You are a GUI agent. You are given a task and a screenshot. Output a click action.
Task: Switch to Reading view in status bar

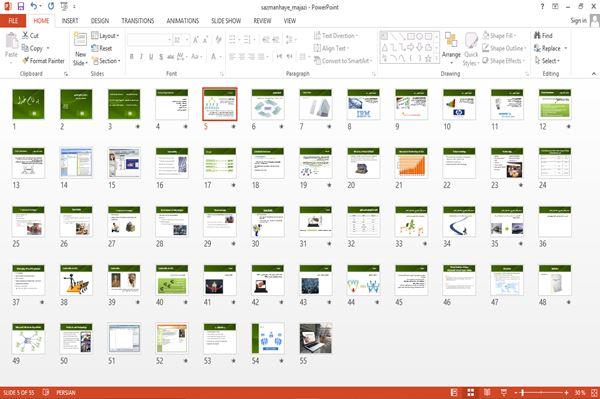487,392
